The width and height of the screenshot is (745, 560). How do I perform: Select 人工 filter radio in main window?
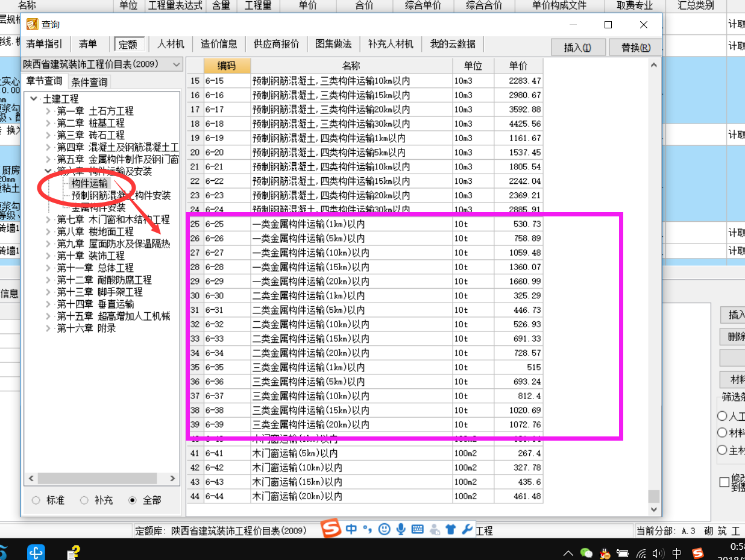point(722,416)
